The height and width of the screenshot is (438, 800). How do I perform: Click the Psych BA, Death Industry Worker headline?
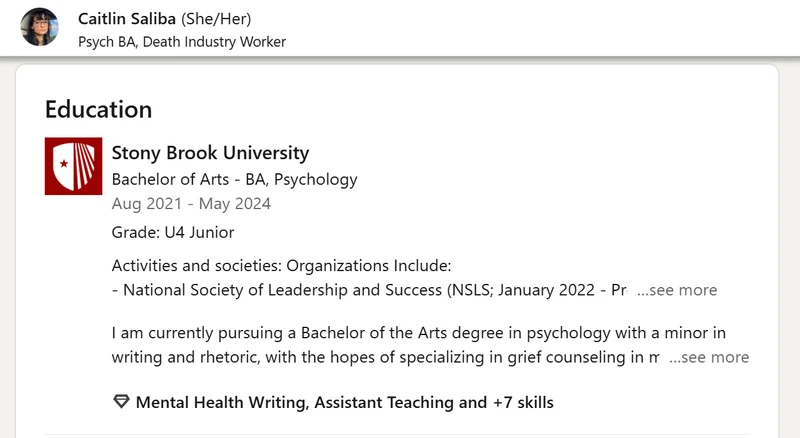tap(182, 42)
